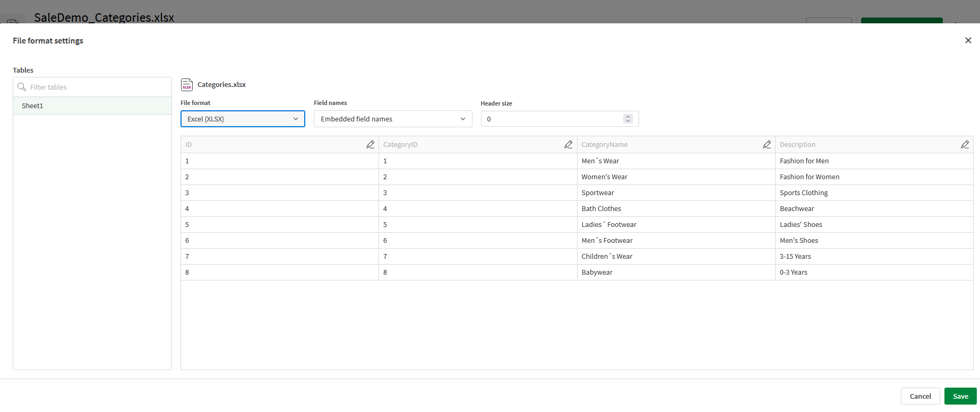Click the 3-15 Years description cell
The width and height of the screenshot is (980, 412).
[795, 257]
